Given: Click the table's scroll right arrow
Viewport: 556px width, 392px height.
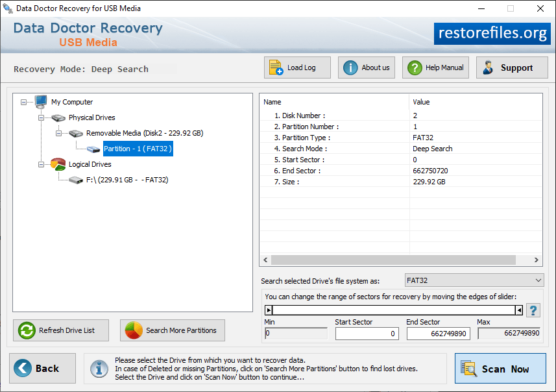Looking at the screenshot, I should (x=536, y=260).
